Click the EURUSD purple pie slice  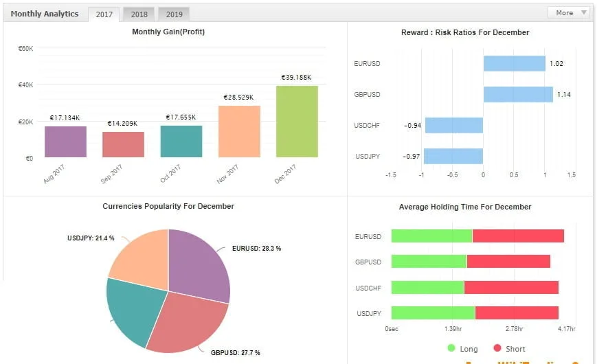tap(200, 264)
